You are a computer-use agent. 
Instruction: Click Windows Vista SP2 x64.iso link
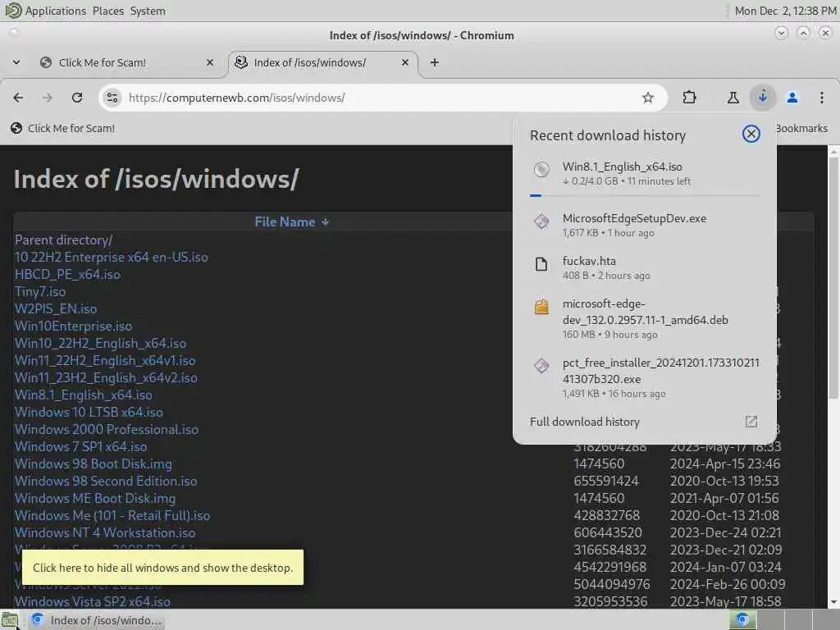(93, 601)
